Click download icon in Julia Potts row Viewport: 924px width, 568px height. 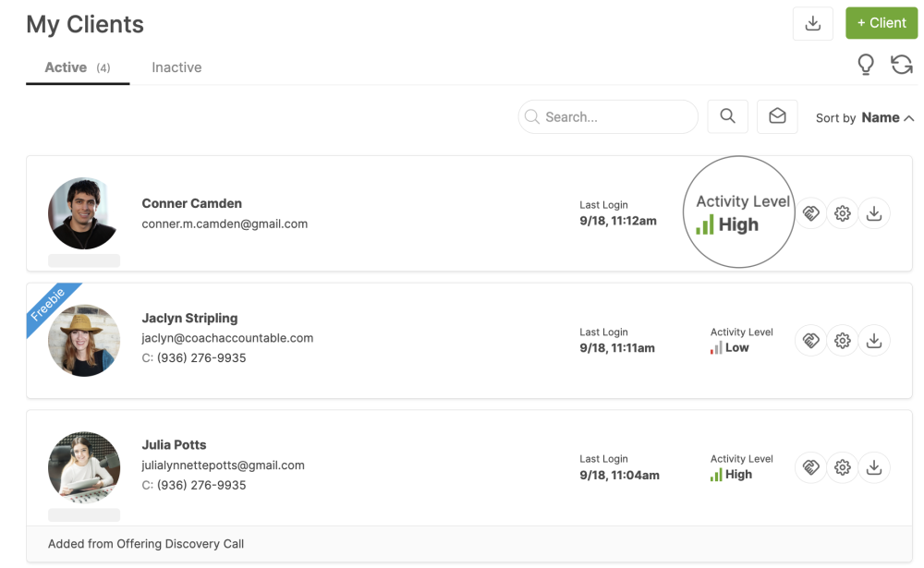(x=874, y=467)
